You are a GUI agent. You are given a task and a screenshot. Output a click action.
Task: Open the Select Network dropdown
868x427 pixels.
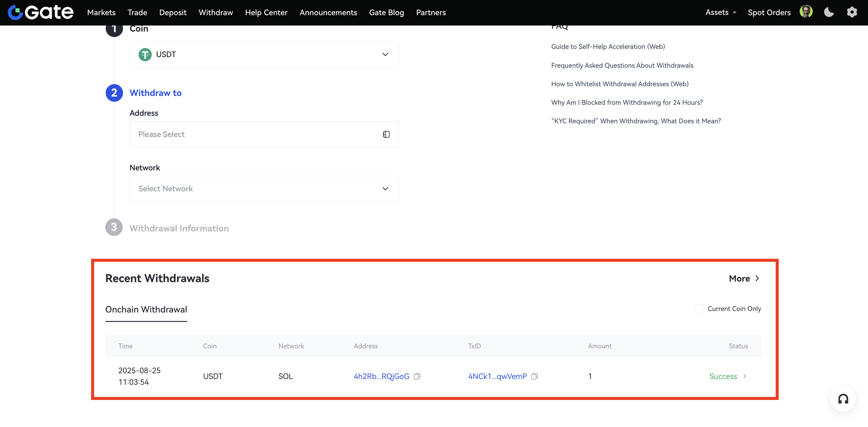[x=264, y=189]
